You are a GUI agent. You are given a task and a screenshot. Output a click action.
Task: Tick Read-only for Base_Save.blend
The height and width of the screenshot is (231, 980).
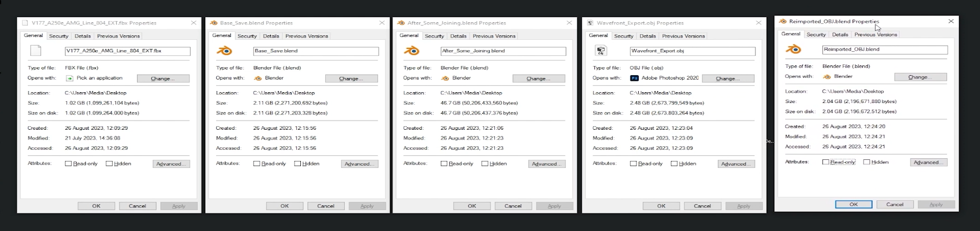tap(257, 163)
